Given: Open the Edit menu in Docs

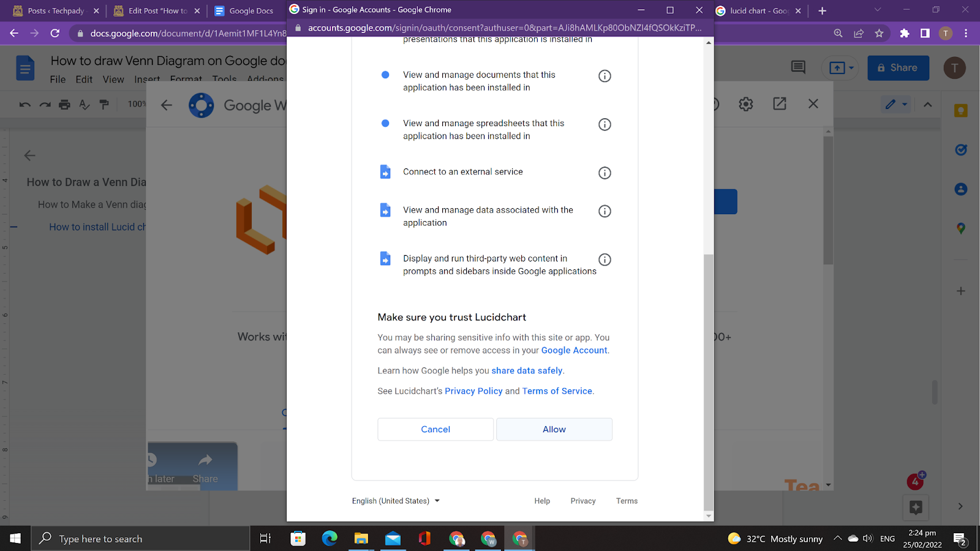Looking at the screenshot, I should (x=84, y=80).
